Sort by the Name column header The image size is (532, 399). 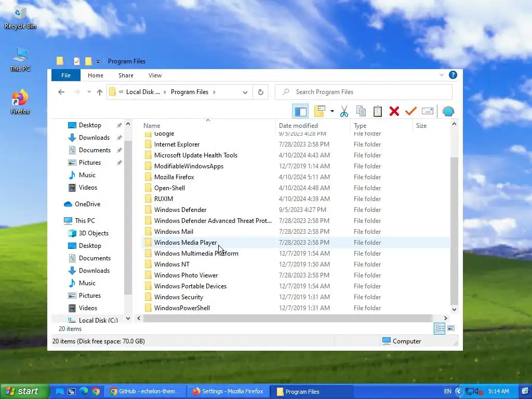208,126
